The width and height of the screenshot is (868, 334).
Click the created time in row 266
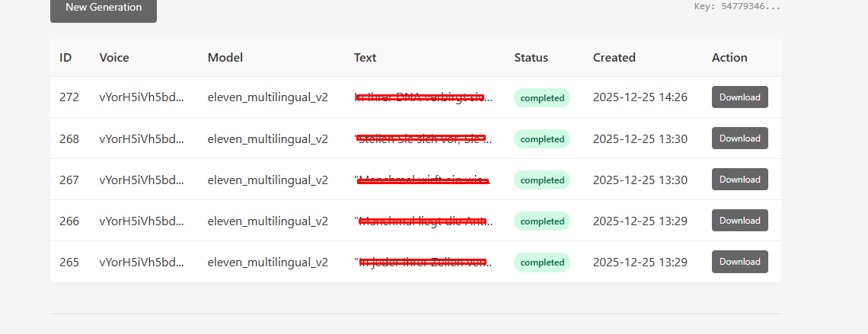click(640, 221)
